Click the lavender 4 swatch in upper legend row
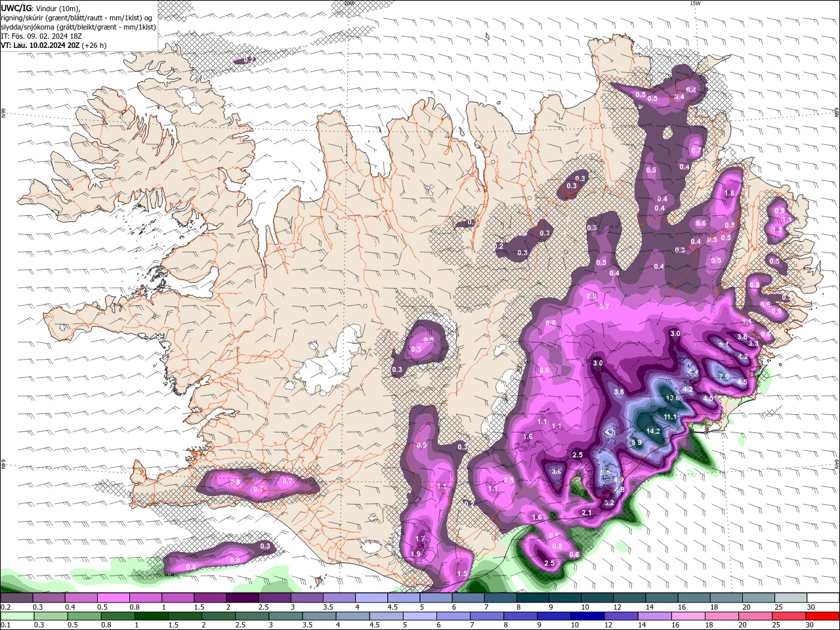840x630 pixels. 371,598
